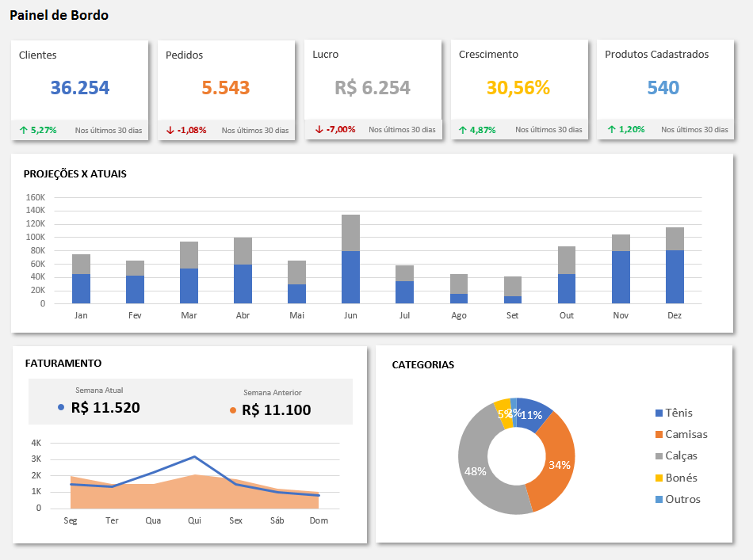Click the blue line peak at Qui
This screenshot has height=560, width=753.
(194, 456)
